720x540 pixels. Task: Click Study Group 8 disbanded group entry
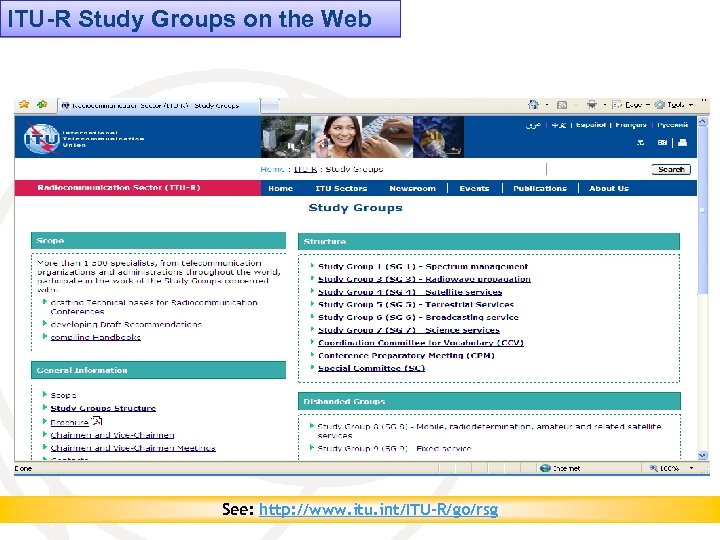[x=489, y=431]
